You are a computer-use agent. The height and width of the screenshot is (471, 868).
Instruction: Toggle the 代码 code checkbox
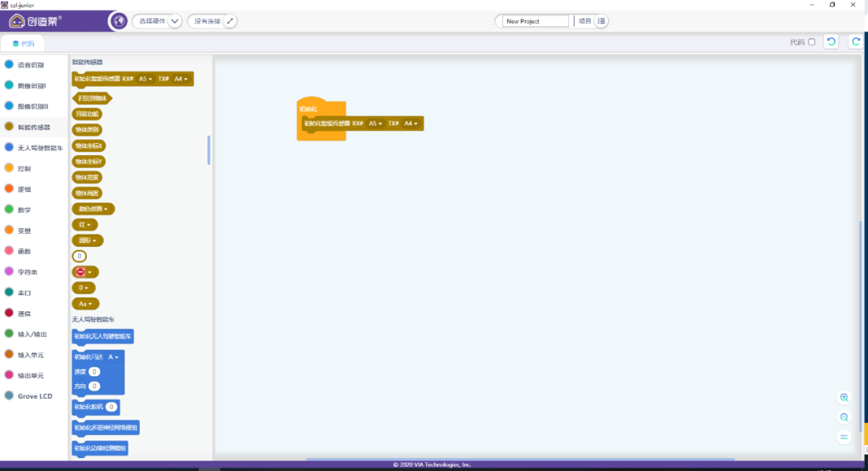point(811,42)
